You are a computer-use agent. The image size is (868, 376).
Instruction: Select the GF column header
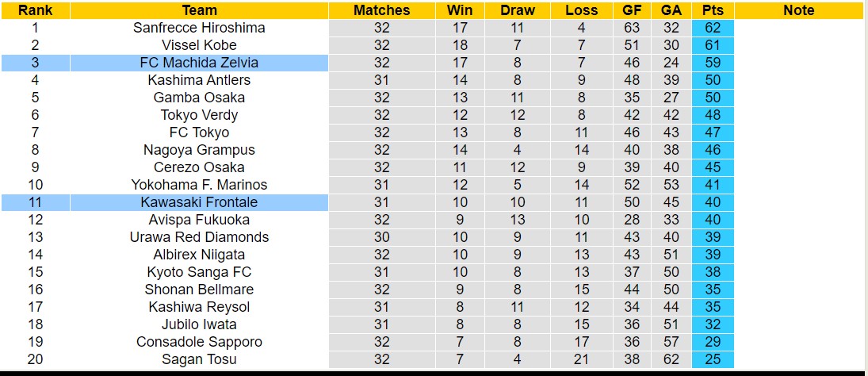(x=633, y=10)
